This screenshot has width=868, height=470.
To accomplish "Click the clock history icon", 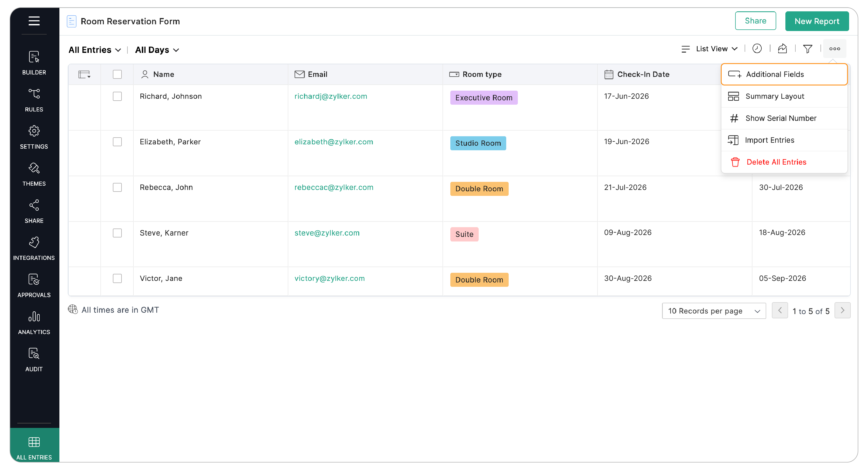I will 757,49.
